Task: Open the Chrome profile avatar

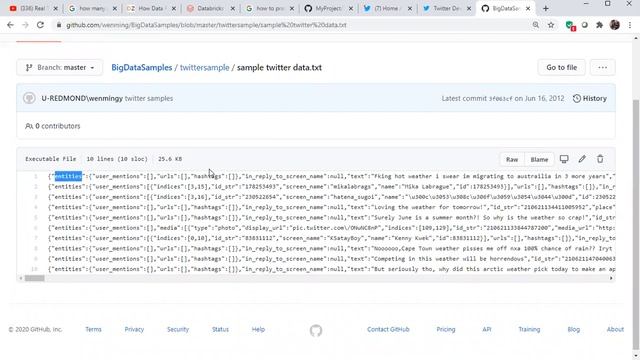Action: click(615, 25)
